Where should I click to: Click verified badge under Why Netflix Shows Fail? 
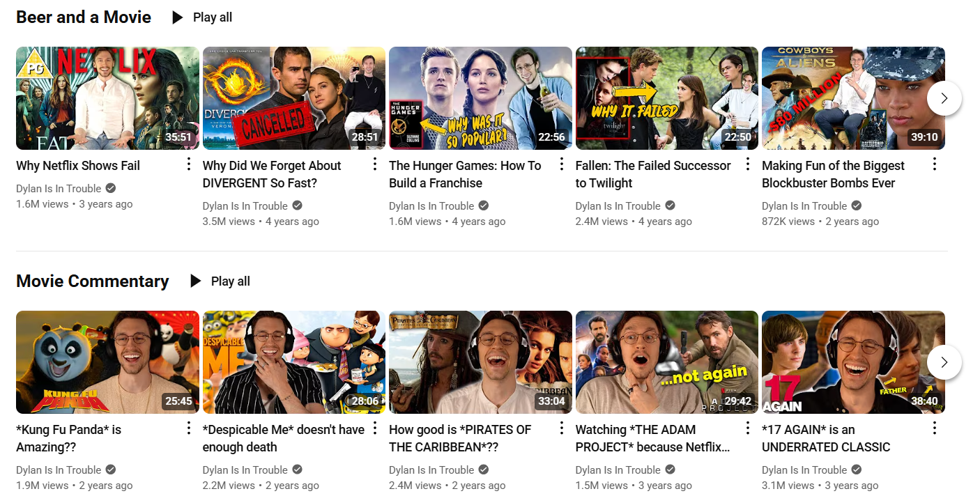(111, 189)
